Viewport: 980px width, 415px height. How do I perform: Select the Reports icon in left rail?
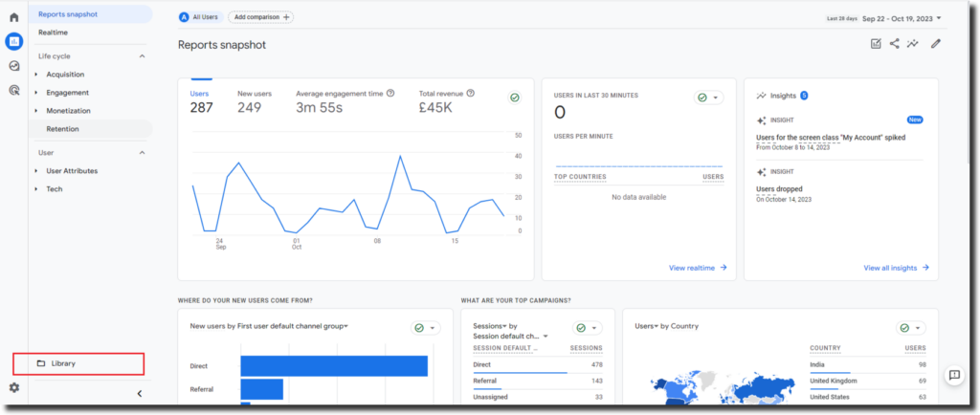[14, 41]
